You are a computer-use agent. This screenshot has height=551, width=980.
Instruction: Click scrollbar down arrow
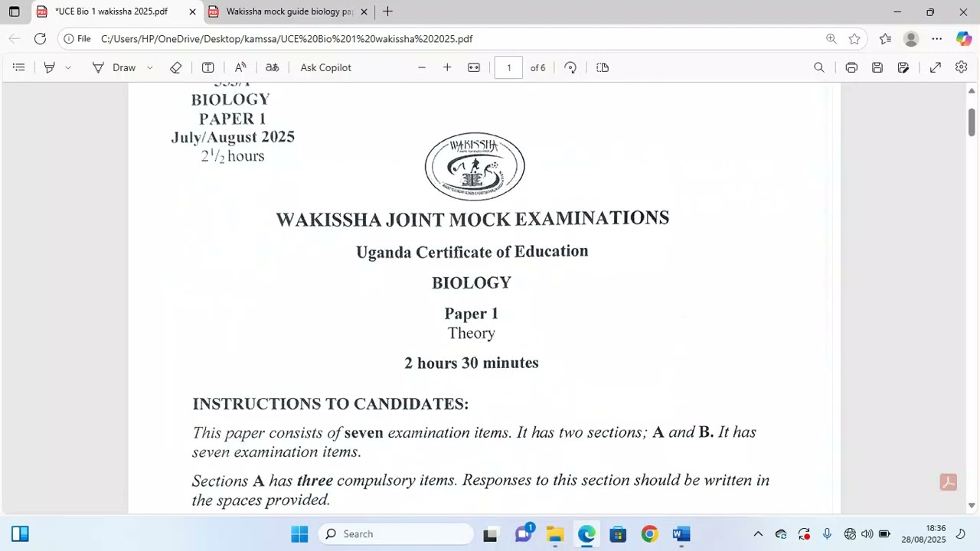972,505
